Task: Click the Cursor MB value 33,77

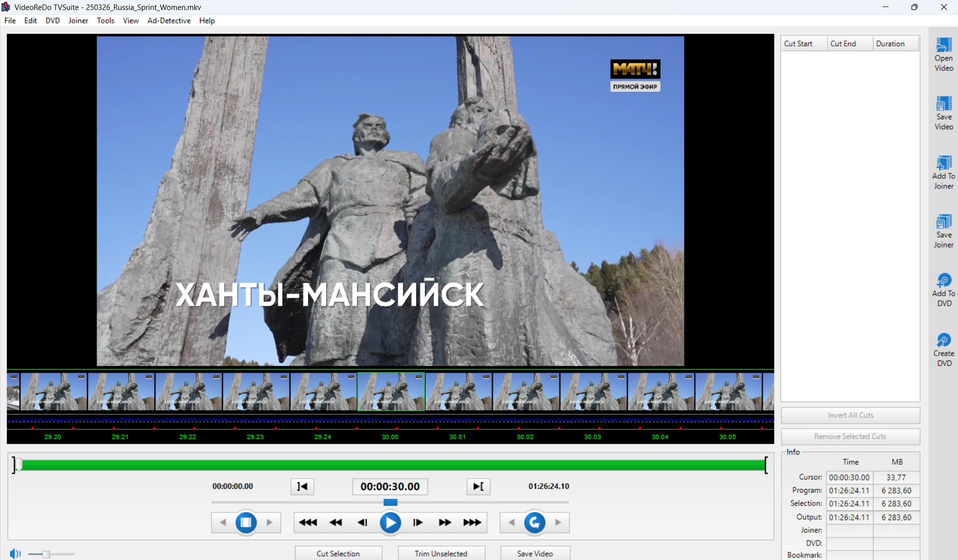Action: click(896, 478)
